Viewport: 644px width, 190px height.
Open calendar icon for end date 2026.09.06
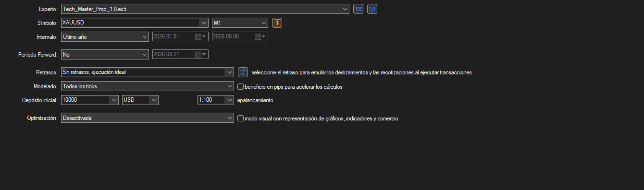click(x=260, y=36)
